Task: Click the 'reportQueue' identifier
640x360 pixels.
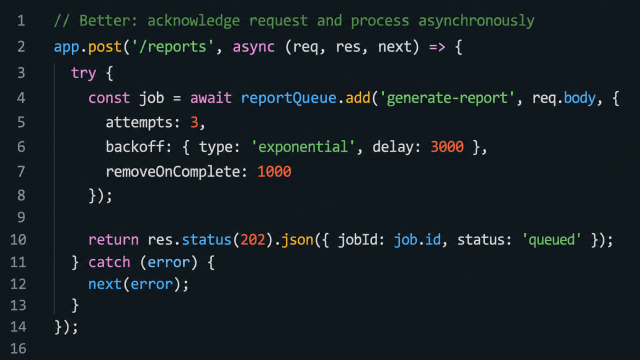Action: coord(288,98)
